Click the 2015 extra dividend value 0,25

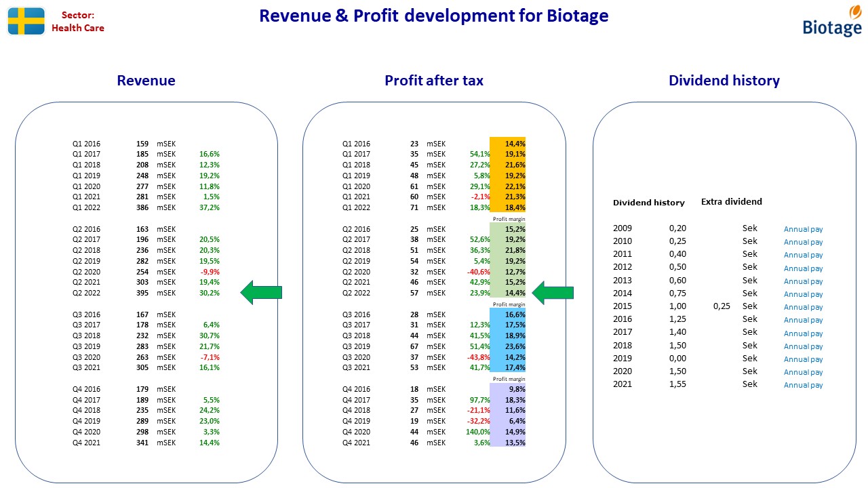click(x=722, y=306)
